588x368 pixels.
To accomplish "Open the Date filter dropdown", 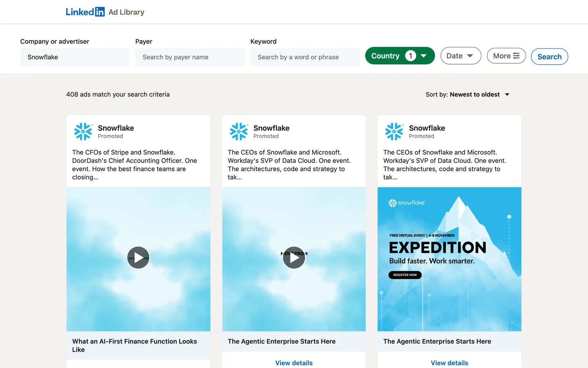I will [x=461, y=56].
